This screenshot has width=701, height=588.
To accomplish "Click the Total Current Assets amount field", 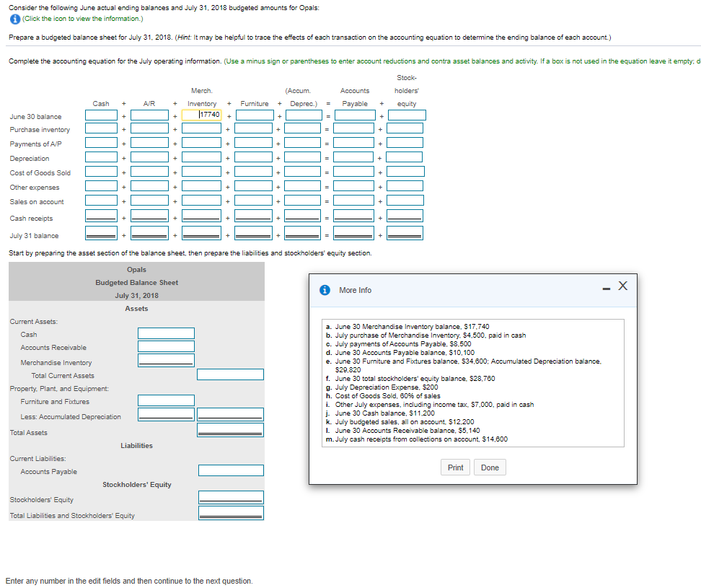I will click(x=230, y=374).
